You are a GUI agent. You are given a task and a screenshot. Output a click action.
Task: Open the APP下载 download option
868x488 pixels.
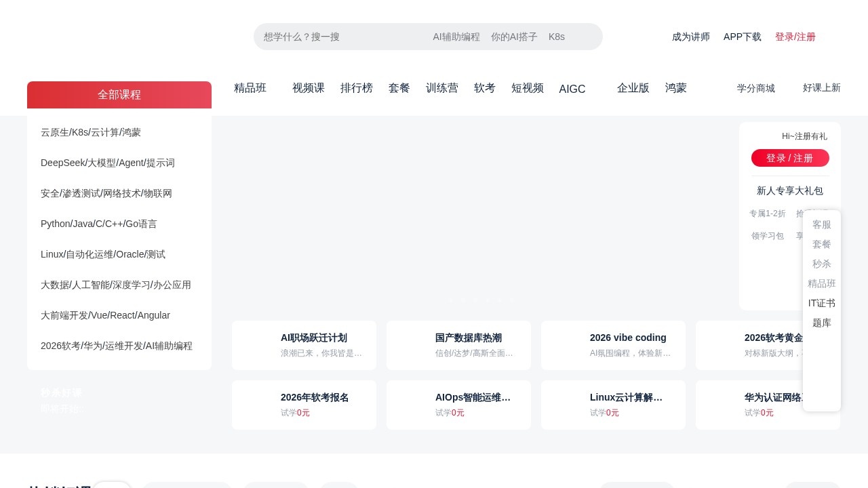pyautogui.click(x=742, y=37)
